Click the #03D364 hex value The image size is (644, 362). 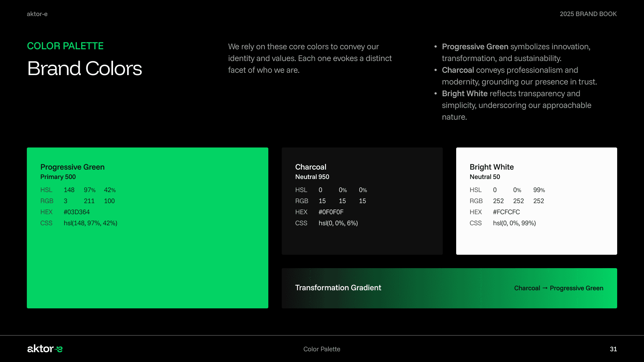(77, 212)
